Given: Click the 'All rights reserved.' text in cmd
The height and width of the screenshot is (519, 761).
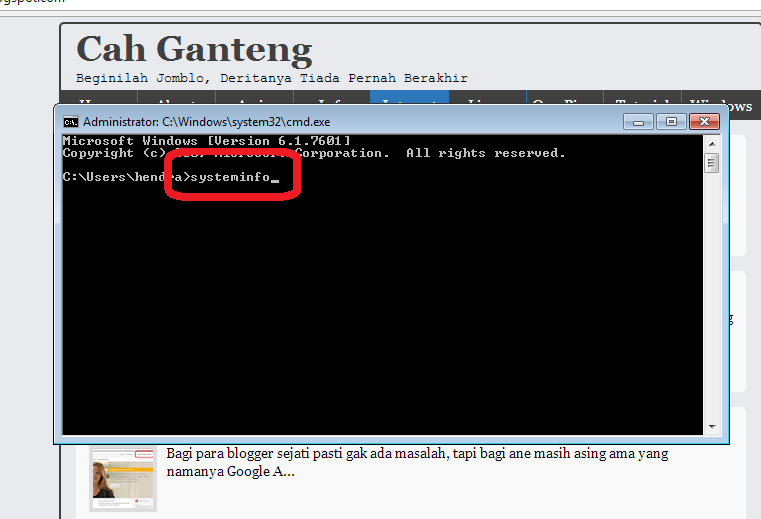Looking at the screenshot, I should tap(486, 153).
